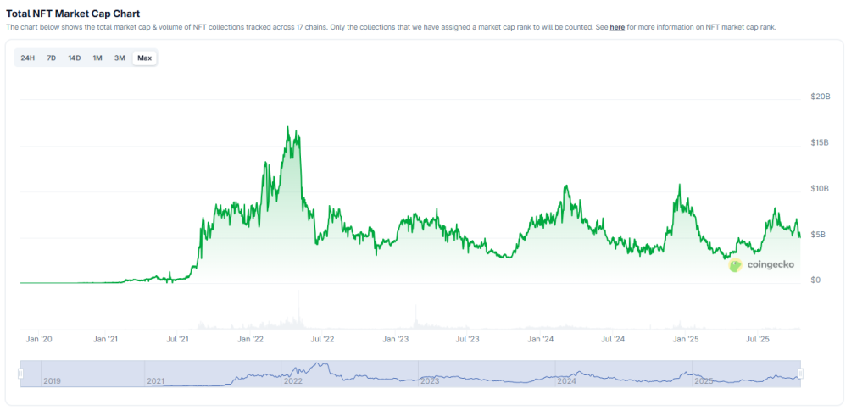Viewport: 868px width, 416px height.
Task: Click the CoinGecko gecko logo watermark
Action: coord(735,265)
